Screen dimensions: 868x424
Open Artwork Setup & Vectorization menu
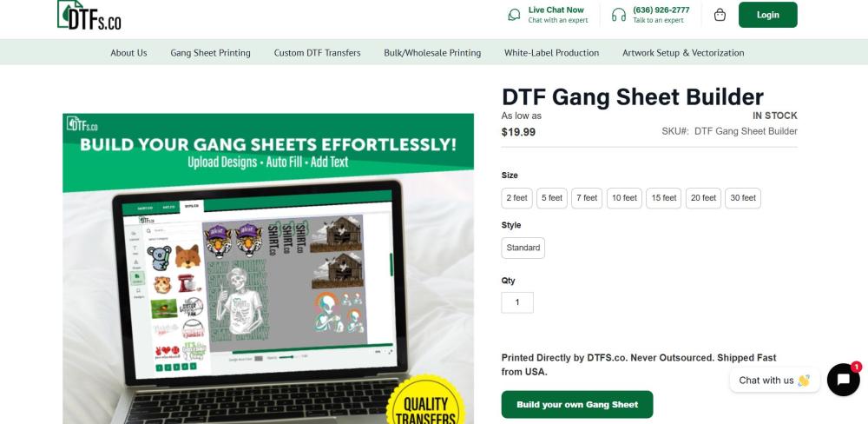(x=683, y=53)
